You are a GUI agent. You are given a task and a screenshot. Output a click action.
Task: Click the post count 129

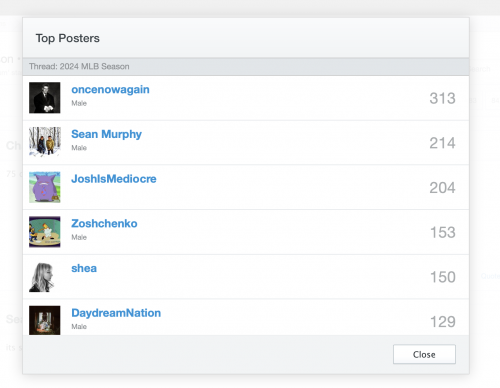[443, 322]
